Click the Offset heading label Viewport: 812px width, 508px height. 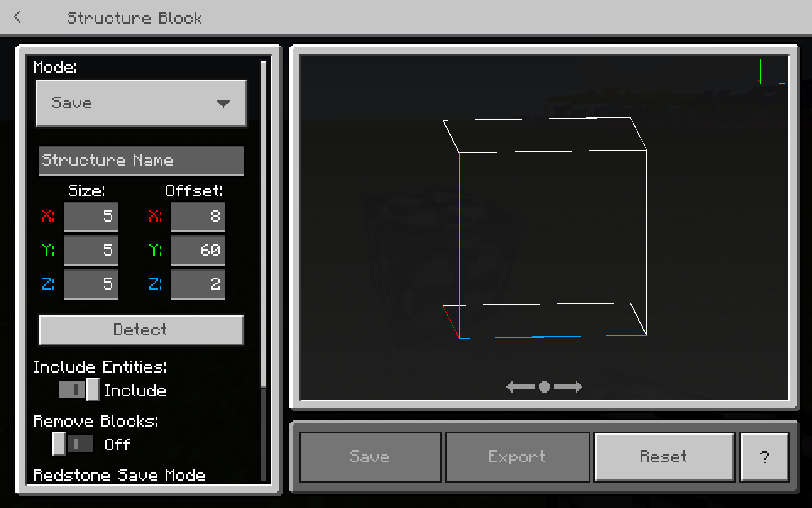pos(194,191)
